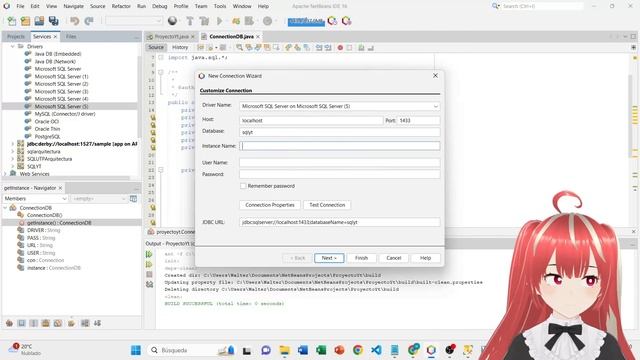Click the New Project toolbar icon
This screenshot has width=640, height=360.
25,21
